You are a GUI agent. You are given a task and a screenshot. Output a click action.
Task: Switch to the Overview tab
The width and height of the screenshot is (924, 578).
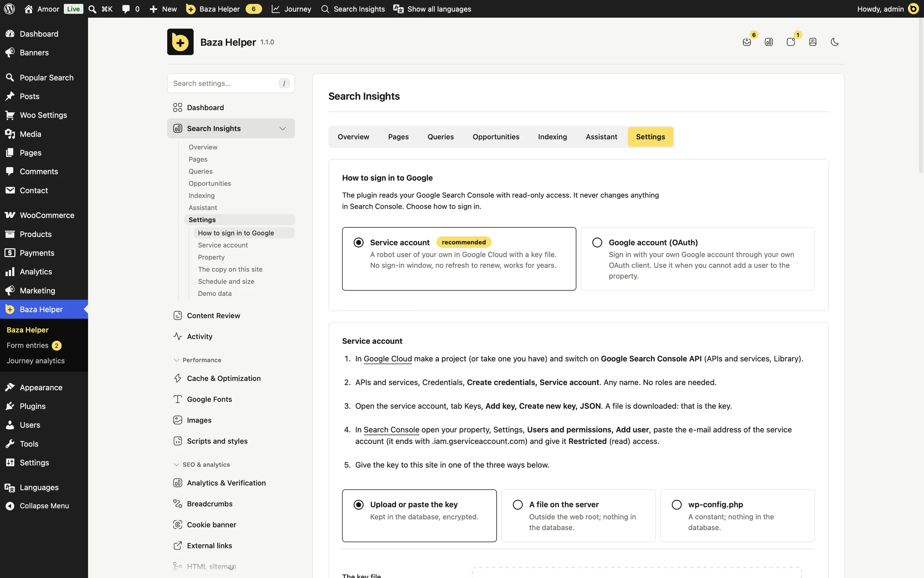point(353,136)
